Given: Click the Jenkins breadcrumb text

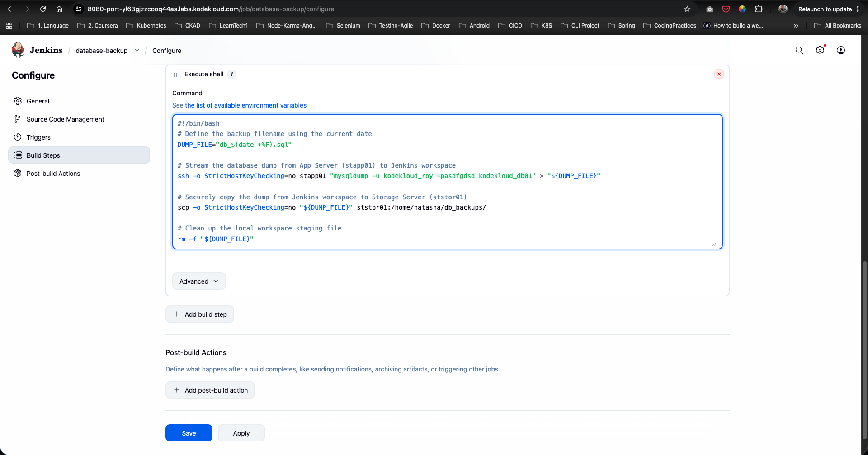Looking at the screenshot, I should tap(46, 50).
